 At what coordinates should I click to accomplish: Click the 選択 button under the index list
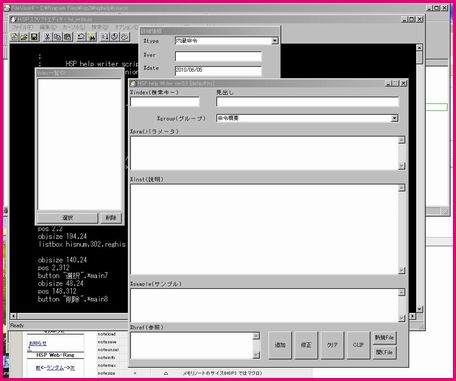point(67,218)
